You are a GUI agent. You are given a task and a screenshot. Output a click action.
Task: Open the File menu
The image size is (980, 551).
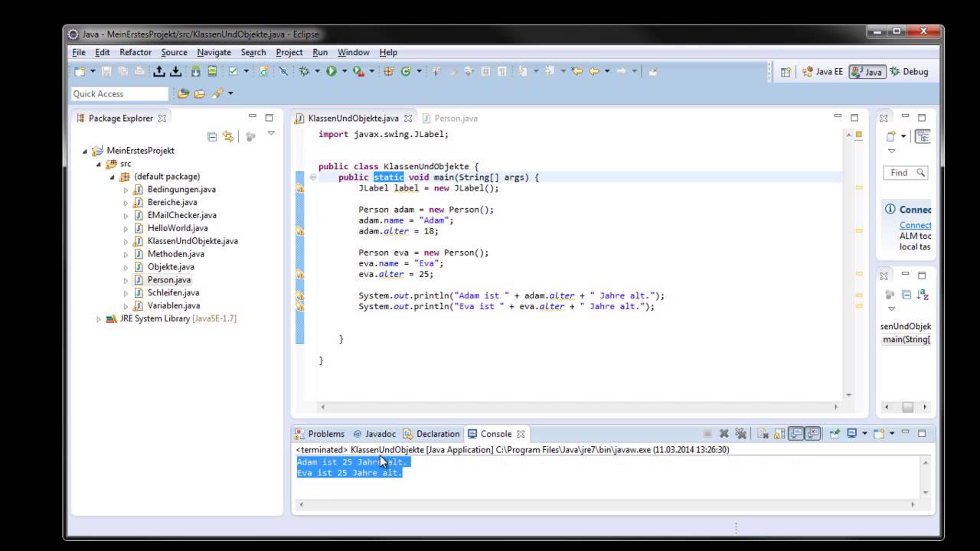[x=79, y=52]
